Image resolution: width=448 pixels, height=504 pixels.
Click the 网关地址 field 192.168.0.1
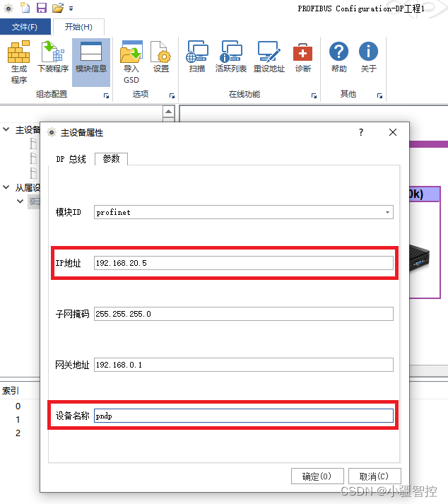pos(243,365)
